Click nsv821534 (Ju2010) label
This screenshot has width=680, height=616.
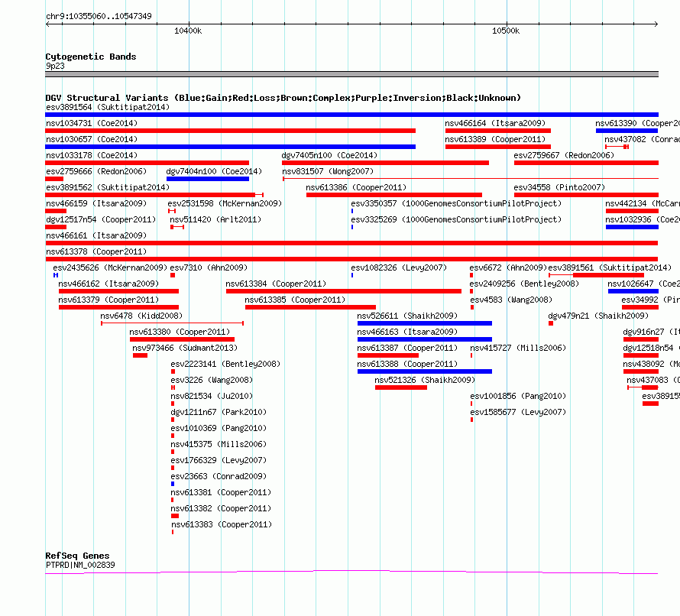click(212, 396)
